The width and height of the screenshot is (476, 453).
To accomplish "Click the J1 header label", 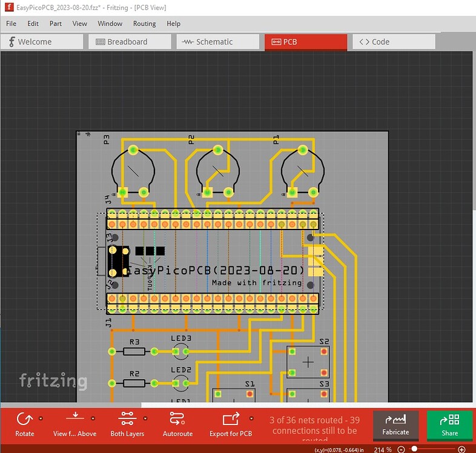I will coord(108,323).
